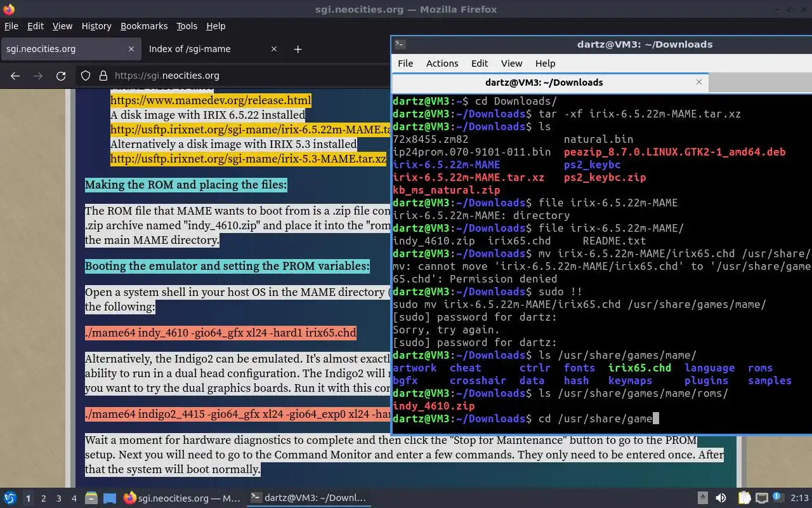Open the LXQt application menu
This screenshot has width=812, height=508.
[x=10, y=498]
